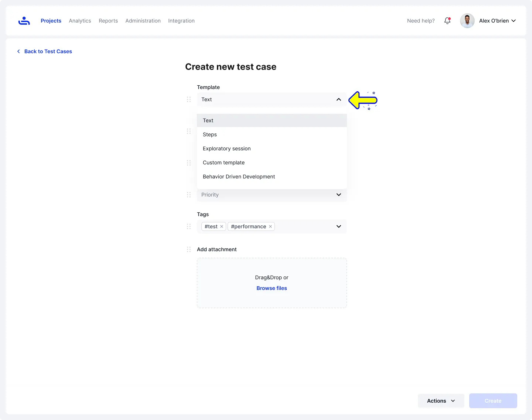Follow the Back to Test Cases link
Screen dimensions: 532x420
(48, 51)
